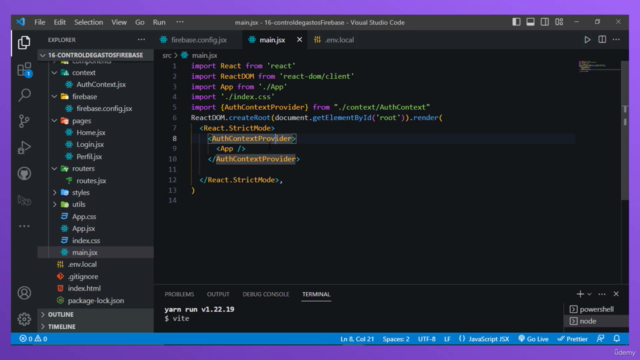
Task: Click the editor vertical scrollbar
Action: [625, 131]
